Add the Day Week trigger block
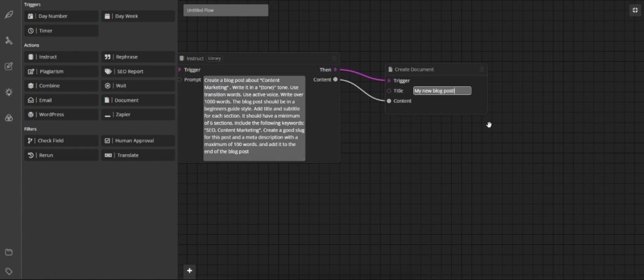Screen dimensions: 644x280 138,16
